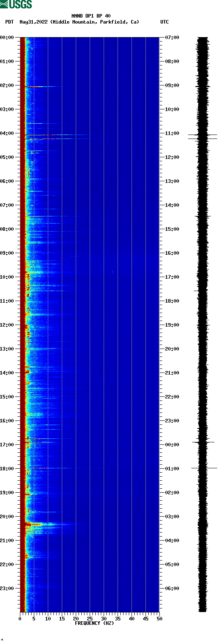Screen dimensions: 220x644
Task: Click the 03:00 UTC time label
Action: pyautogui.click(x=172, y=517)
